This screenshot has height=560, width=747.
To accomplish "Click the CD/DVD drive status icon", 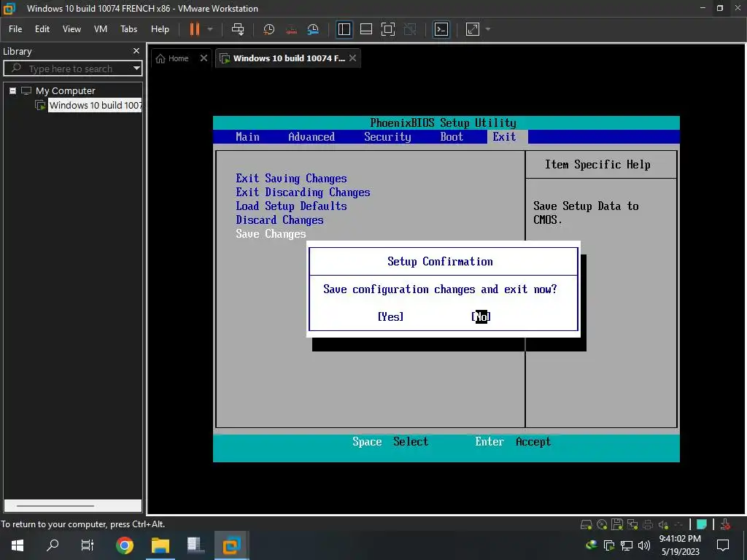I will [x=602, y=525].
